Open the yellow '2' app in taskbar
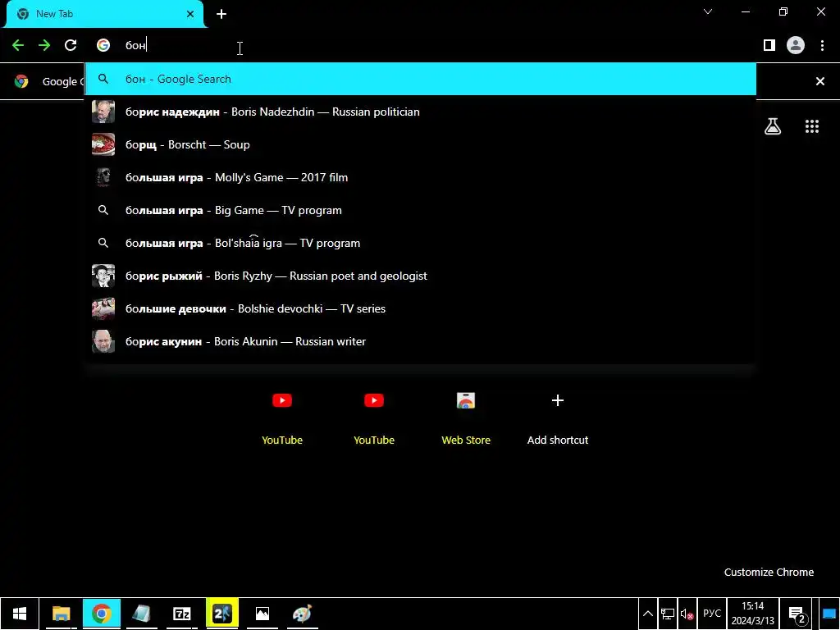 222,614
